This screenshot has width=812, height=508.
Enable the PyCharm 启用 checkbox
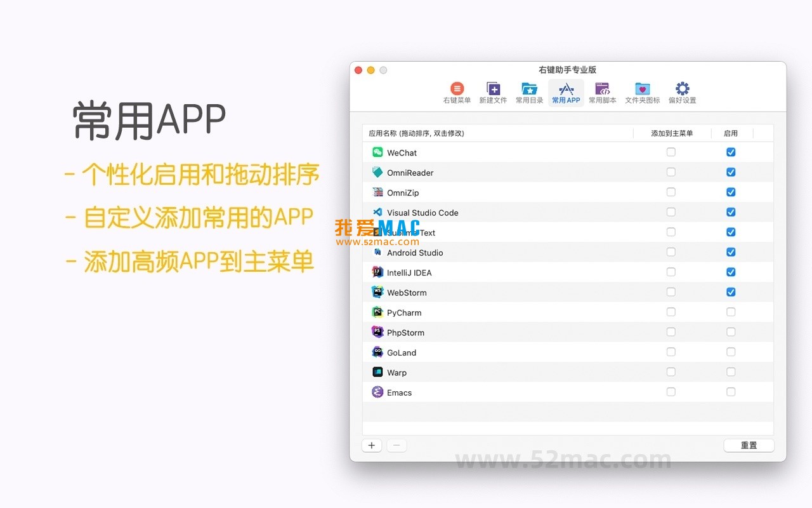click(731, 312)
